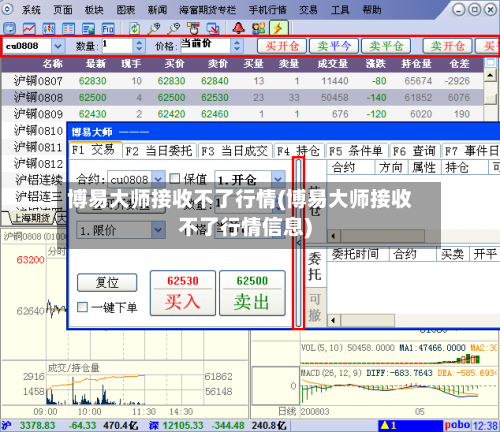500x432 pixels.
Task: Open the 交易 menu
Action: pyautogui.click(x=308, y=10)
